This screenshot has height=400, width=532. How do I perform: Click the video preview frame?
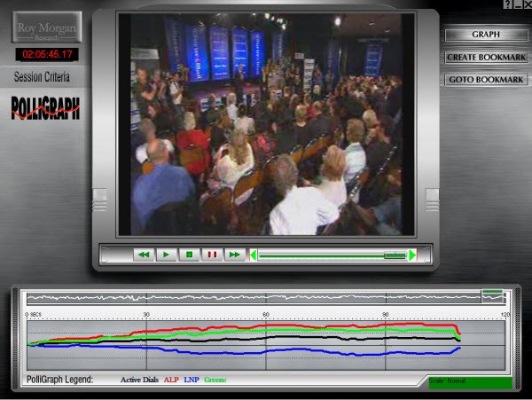tap(265, 124)
